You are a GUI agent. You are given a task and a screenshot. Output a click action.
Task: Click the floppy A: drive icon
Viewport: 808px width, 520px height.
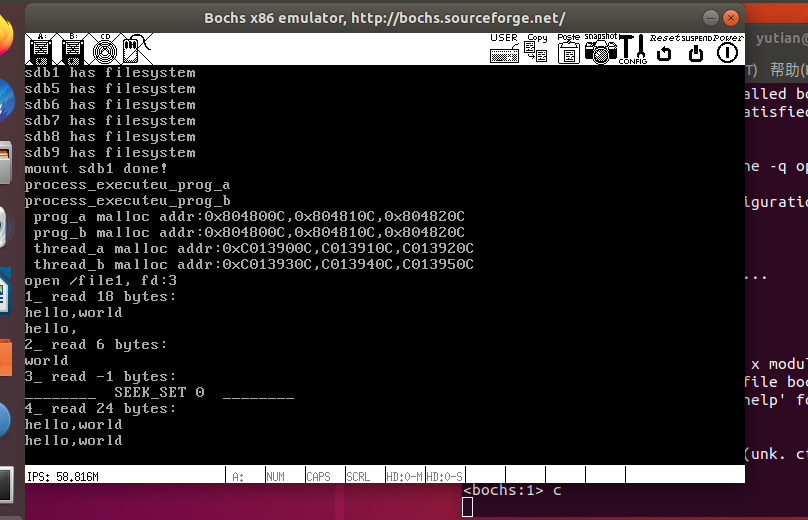(41, 49)
